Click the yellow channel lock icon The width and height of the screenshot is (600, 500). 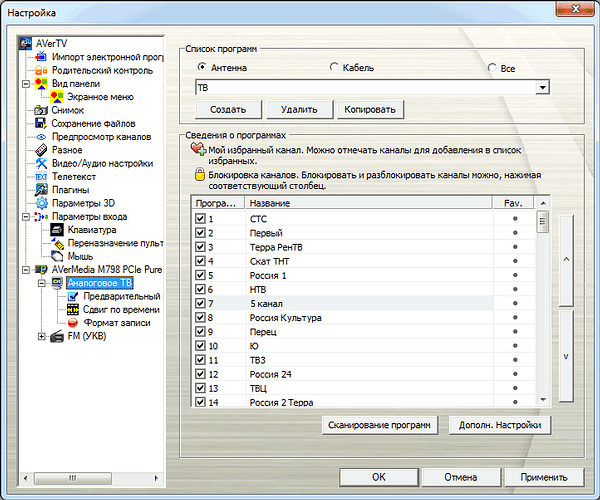(199, 174)
